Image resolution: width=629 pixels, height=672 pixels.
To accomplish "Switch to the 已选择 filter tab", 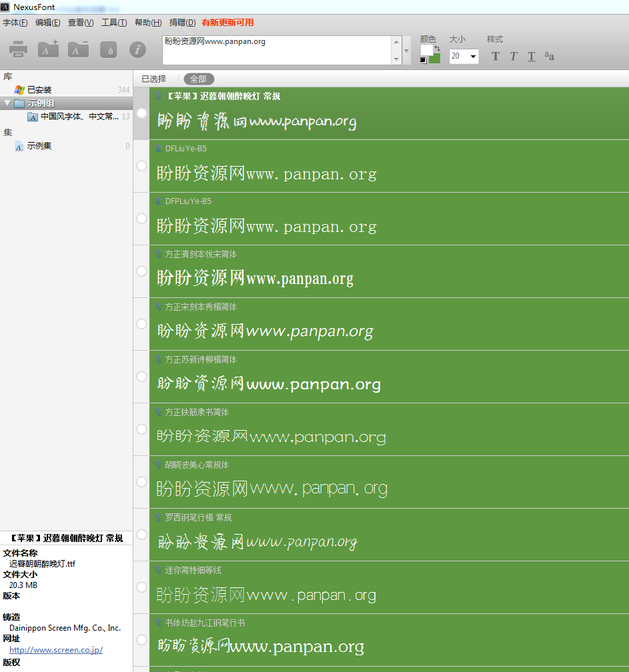I will coord(154,79).
